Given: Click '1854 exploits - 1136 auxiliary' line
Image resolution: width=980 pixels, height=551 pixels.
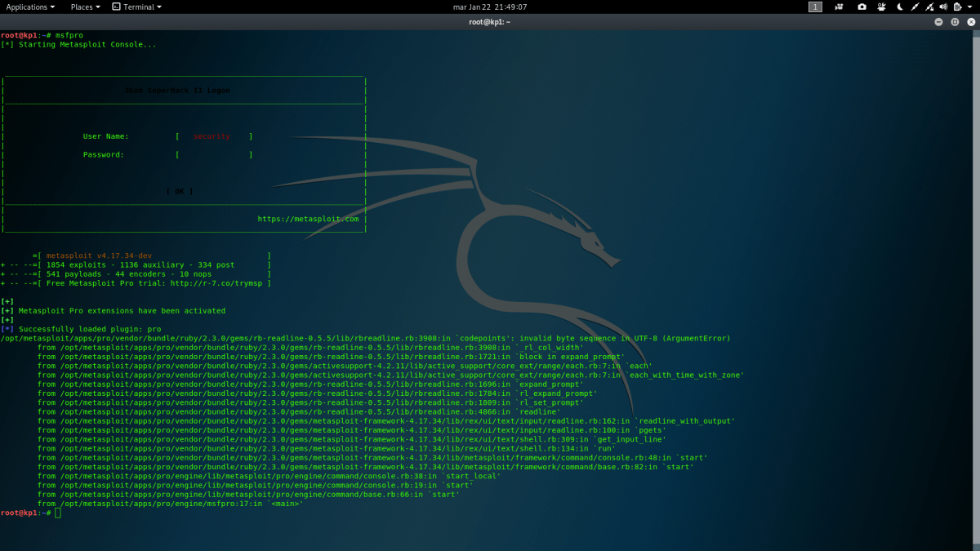Looking at the screenshot, I should (140, 264).
